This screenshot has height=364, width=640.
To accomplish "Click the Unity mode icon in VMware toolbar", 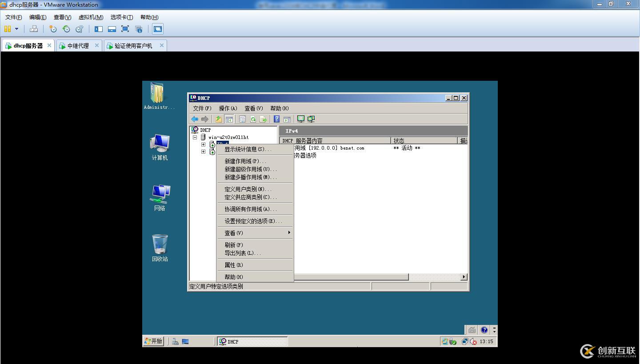I will (x=139, y=29).
